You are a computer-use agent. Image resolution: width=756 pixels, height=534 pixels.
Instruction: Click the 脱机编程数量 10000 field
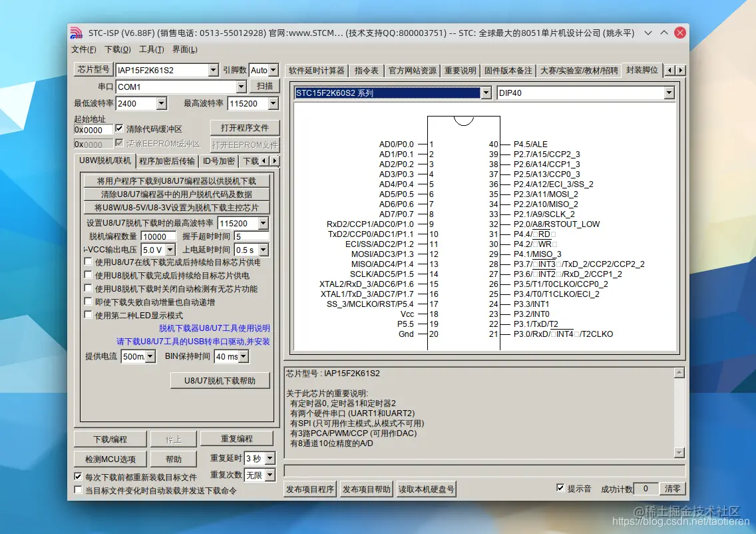coord(159,236)
